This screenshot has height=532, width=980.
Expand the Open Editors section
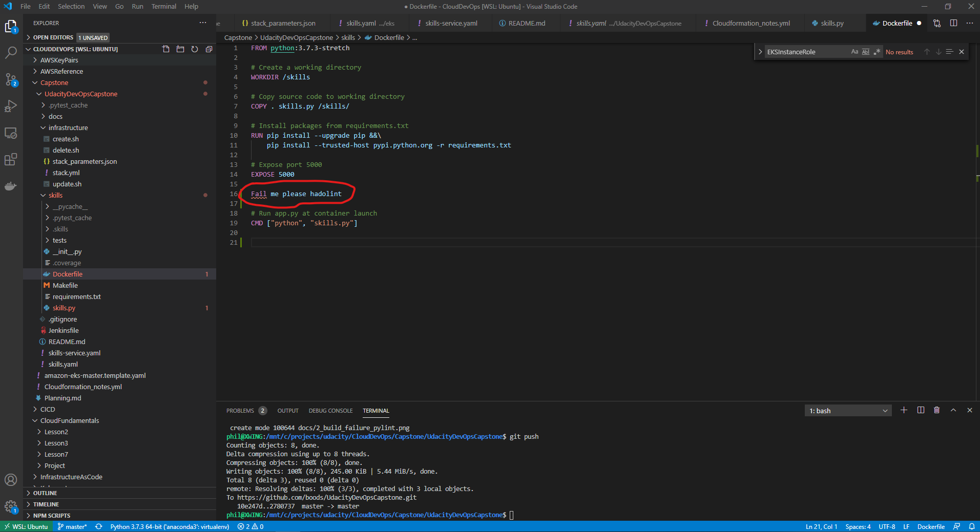point(119,37)
